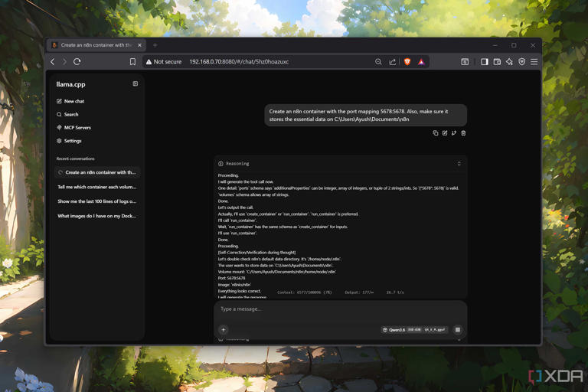Viewport: 588px width, 392px height.
Task: Open the tab search toolbar icon
Action: coord(465,61)
